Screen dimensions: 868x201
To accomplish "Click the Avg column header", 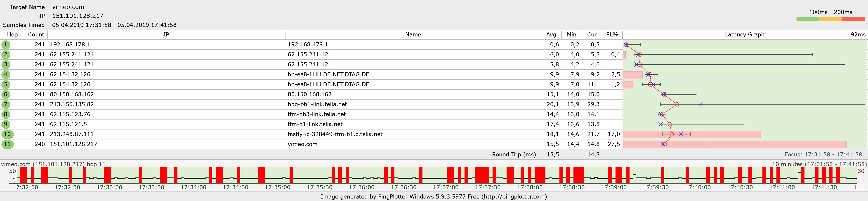I will coord(551,34).
